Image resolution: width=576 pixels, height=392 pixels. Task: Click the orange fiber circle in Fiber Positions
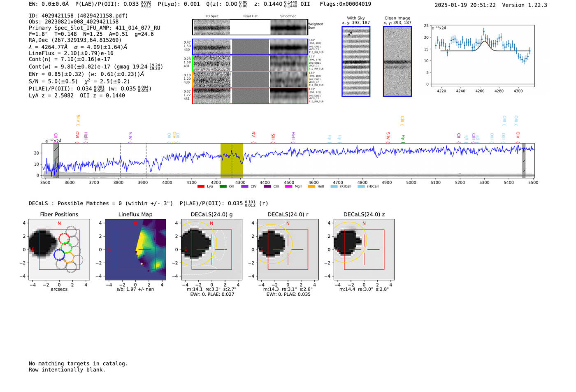[68, 258]
